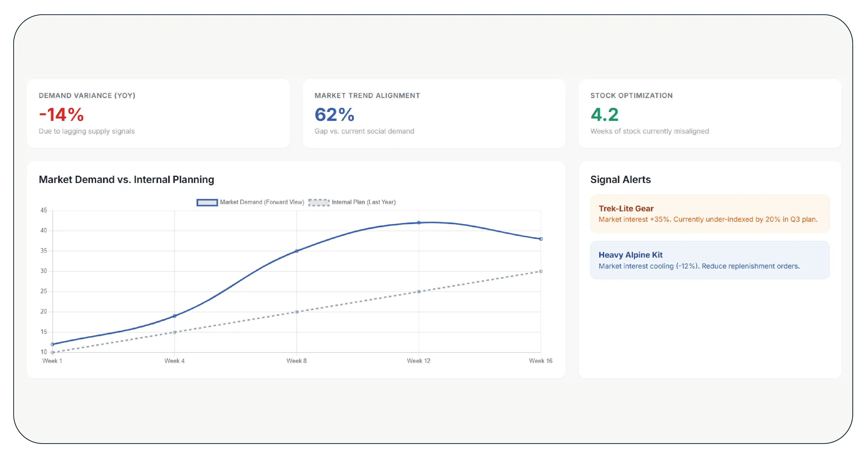The height and width of the screenshot is (458, 868).
Task: Select the Market Demand point at Week 16
Action: pyautogui.click(x=541, y=239)
